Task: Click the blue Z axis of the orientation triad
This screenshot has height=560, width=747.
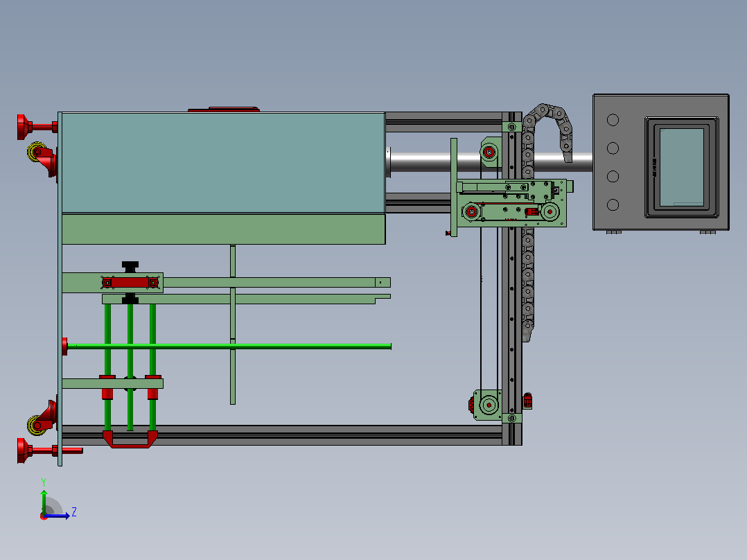Action: pos(57,515)
